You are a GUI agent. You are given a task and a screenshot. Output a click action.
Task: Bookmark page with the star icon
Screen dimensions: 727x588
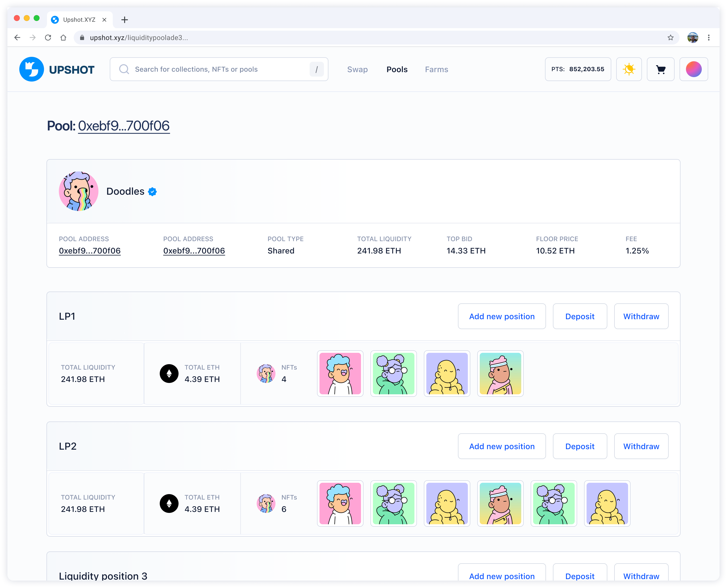tap(670, 38)
